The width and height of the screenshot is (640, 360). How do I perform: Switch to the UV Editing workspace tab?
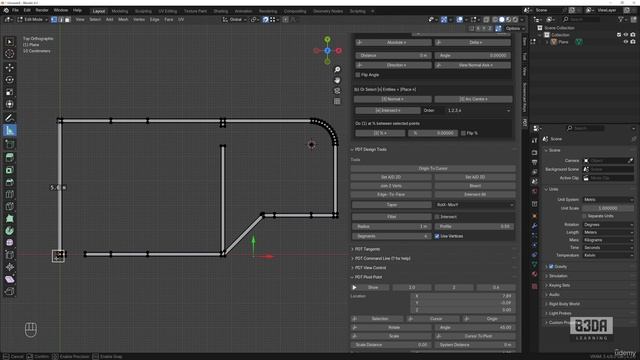168,11
